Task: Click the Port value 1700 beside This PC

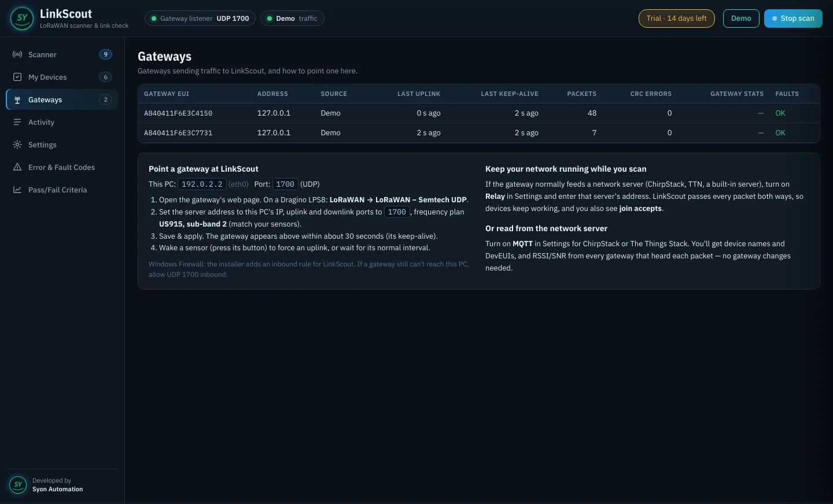Action: (x=285, y=184)
